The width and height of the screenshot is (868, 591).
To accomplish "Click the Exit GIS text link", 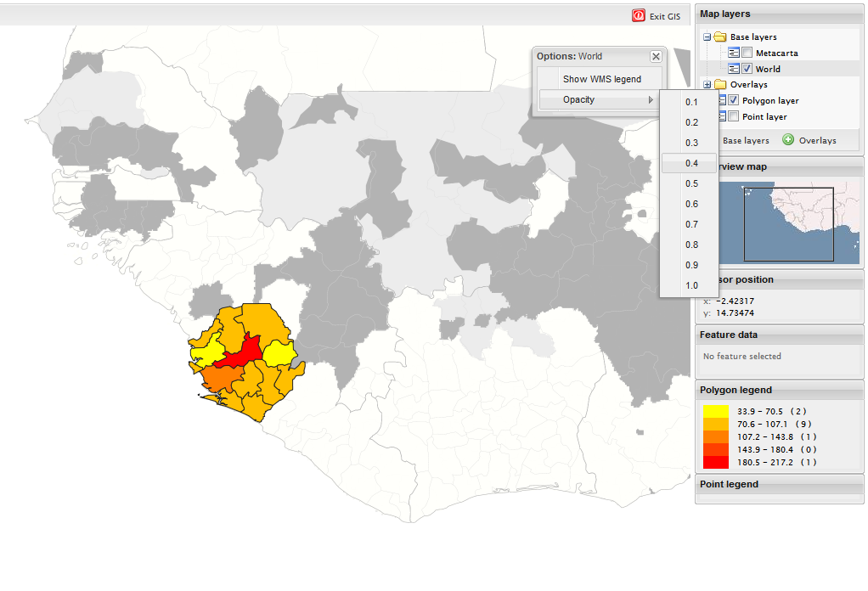I will coord(665,16).
